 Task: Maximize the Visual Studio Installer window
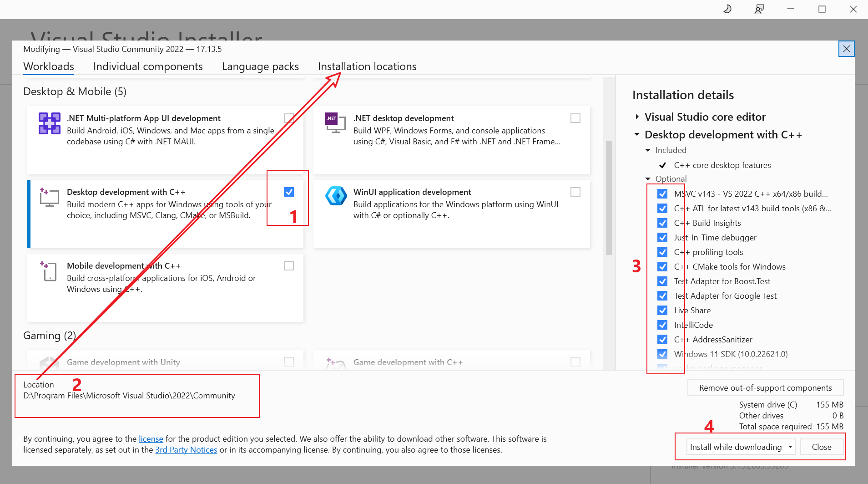pos(822,9)
